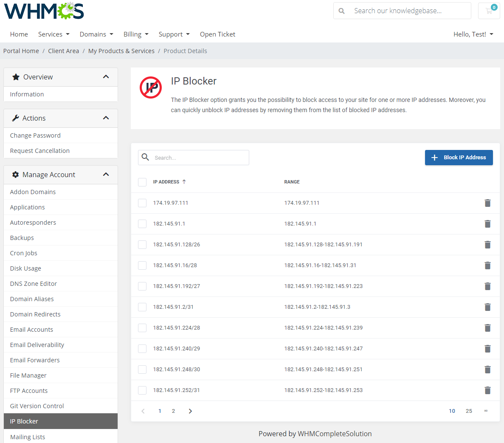Image resolution: width=504 pixels, height=443 pixels.
Task: Delete the 174.19.97.111 blocked IP entry
Action: tap(487, 203)
